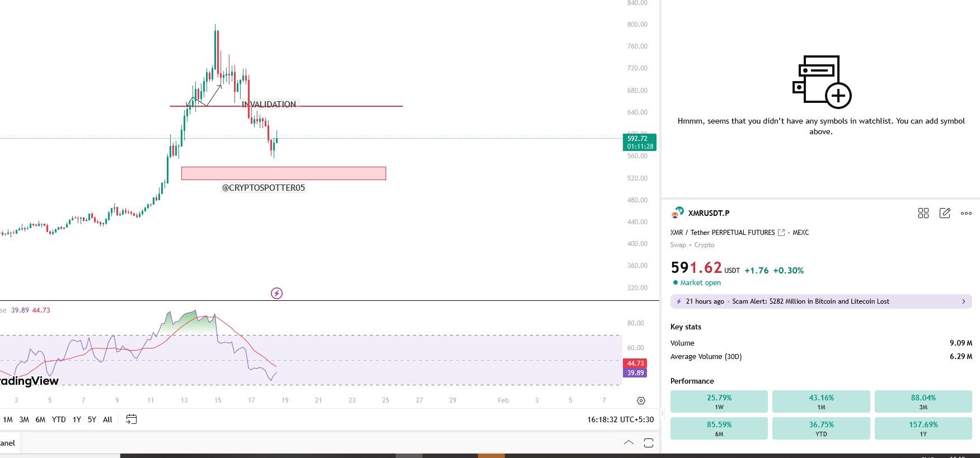Viewport: 980px width, 458px height.
Task: Open the three-dots more menu in symbol details
Action: click(x=966, y=213)
